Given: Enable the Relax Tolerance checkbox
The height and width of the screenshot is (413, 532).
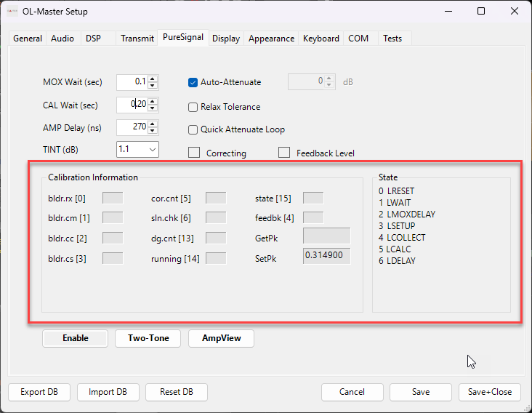Looking at the screenshot, I should coord(193,107).
